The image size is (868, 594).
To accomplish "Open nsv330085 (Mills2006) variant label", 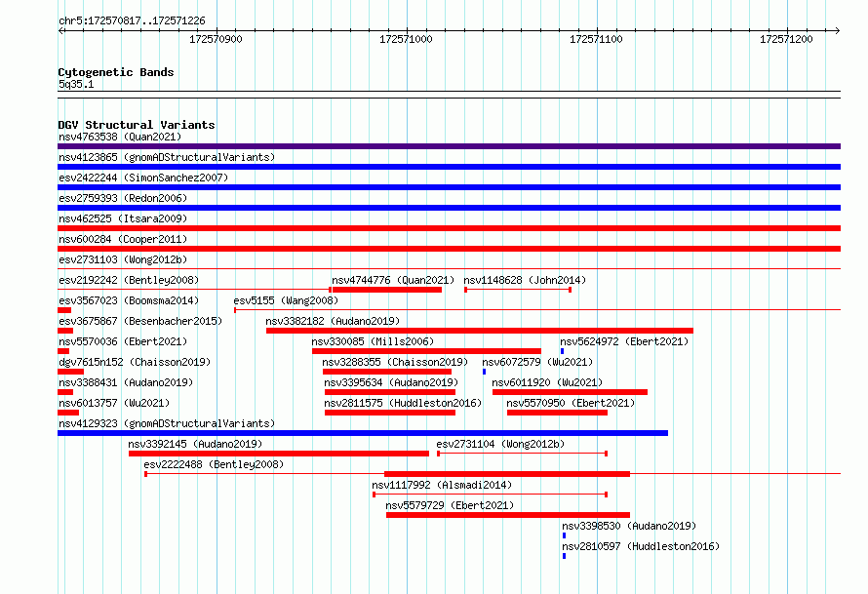I will (x=374, y=341).
